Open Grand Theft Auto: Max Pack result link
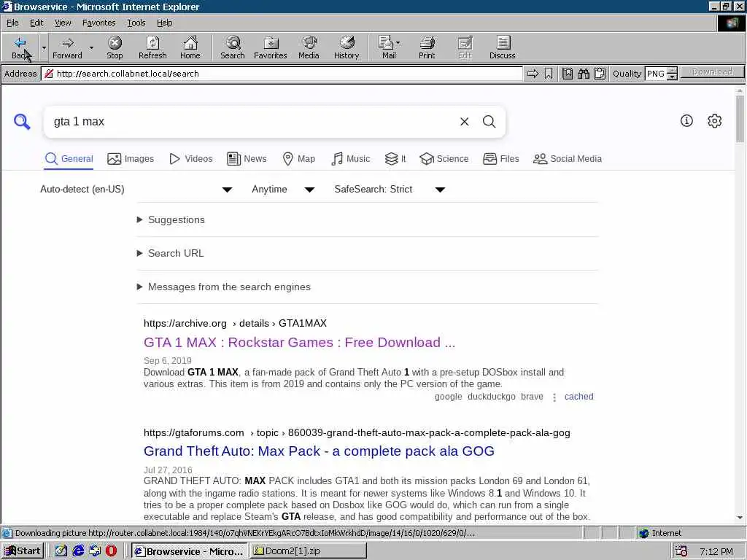Image resolution: width=747 pixels, height=560 pixels. click(x=319, y=451)
